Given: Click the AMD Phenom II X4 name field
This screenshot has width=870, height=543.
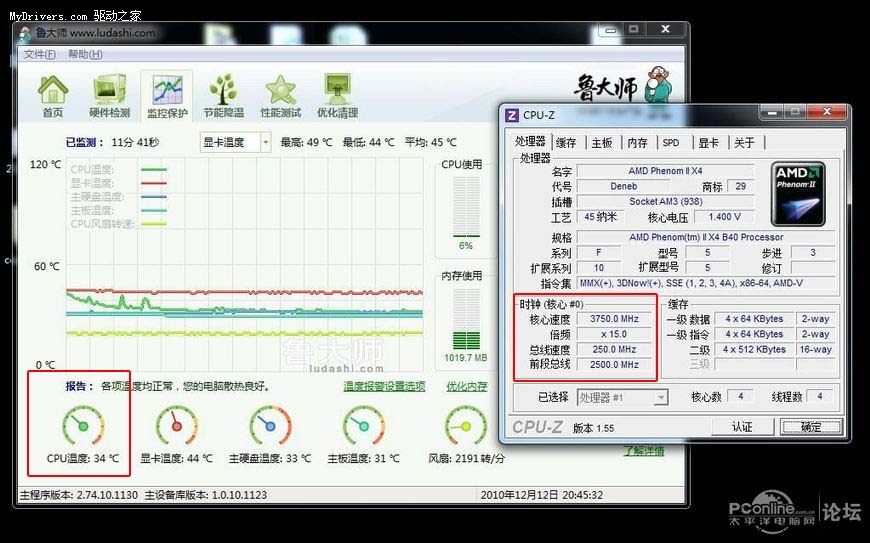Looking at the screenshot, I should click(x=665, y=171).
